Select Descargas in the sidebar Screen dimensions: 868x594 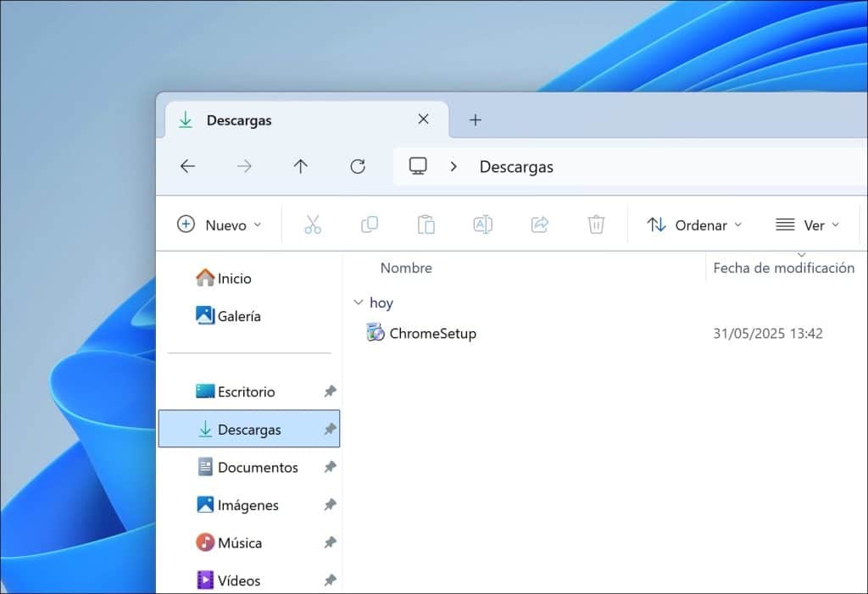249,429
